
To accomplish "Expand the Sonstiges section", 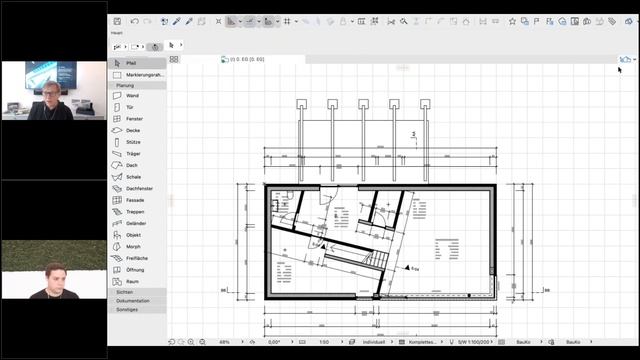I will click(138, 310).
